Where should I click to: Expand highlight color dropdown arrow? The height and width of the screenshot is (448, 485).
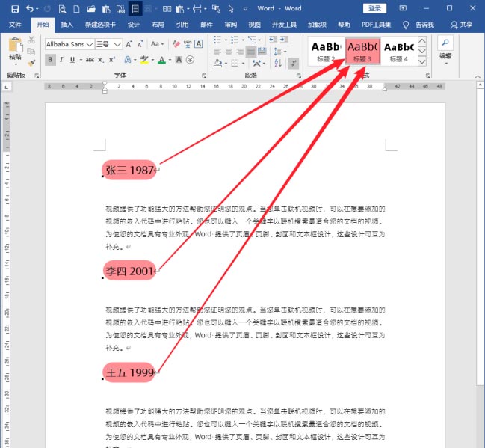(152, 60)
